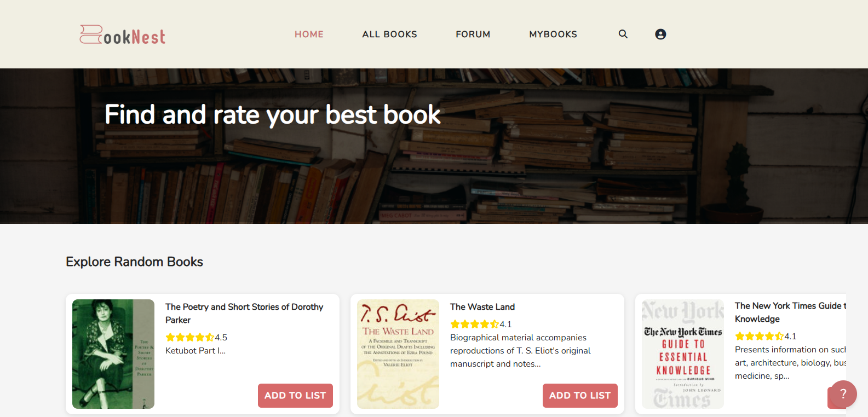Image resolution: width=868 pixels, height=417 pixels.
Task: Open the help question mark button
Action: pos(843,394)
